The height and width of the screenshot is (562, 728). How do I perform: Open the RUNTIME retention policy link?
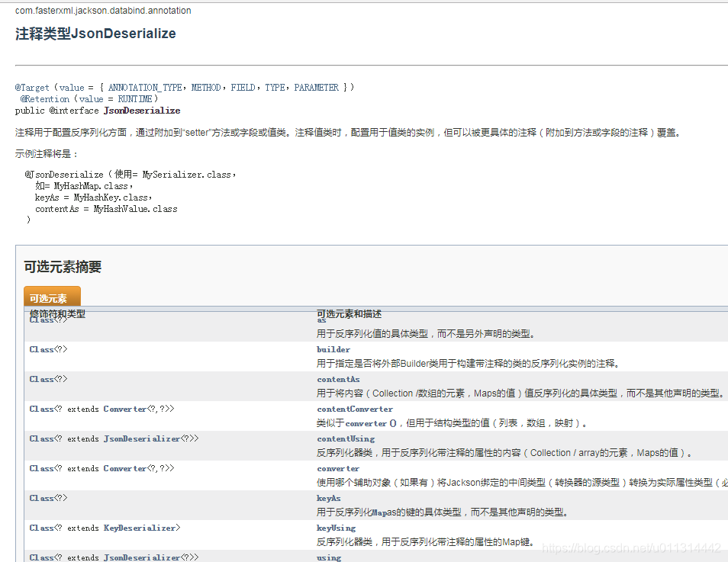click(x=134, y=99)
